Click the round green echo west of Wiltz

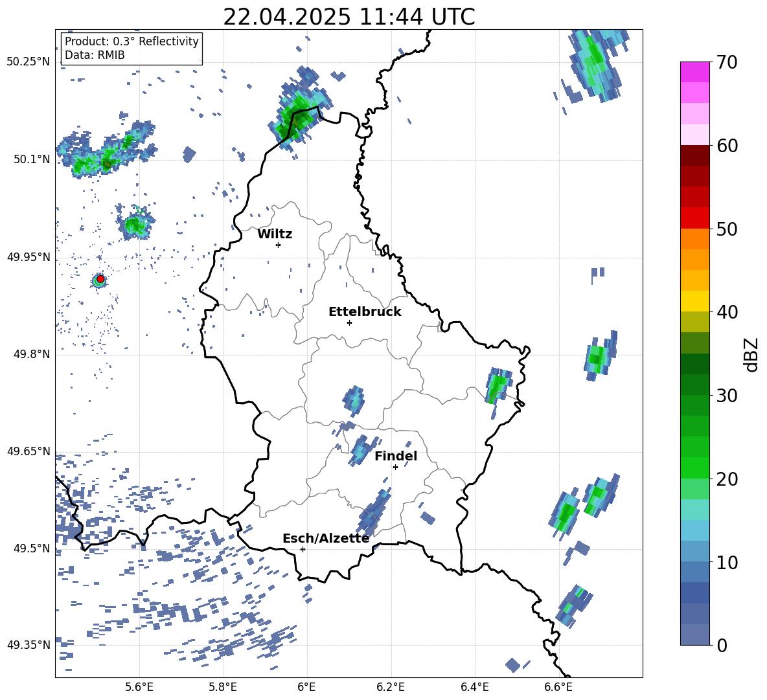coord(135,224)
